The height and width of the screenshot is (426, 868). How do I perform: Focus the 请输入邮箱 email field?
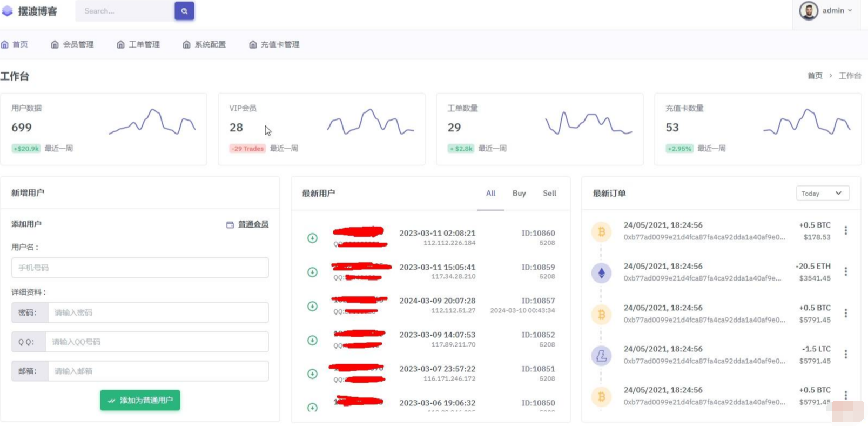click(x=158, y=371)
